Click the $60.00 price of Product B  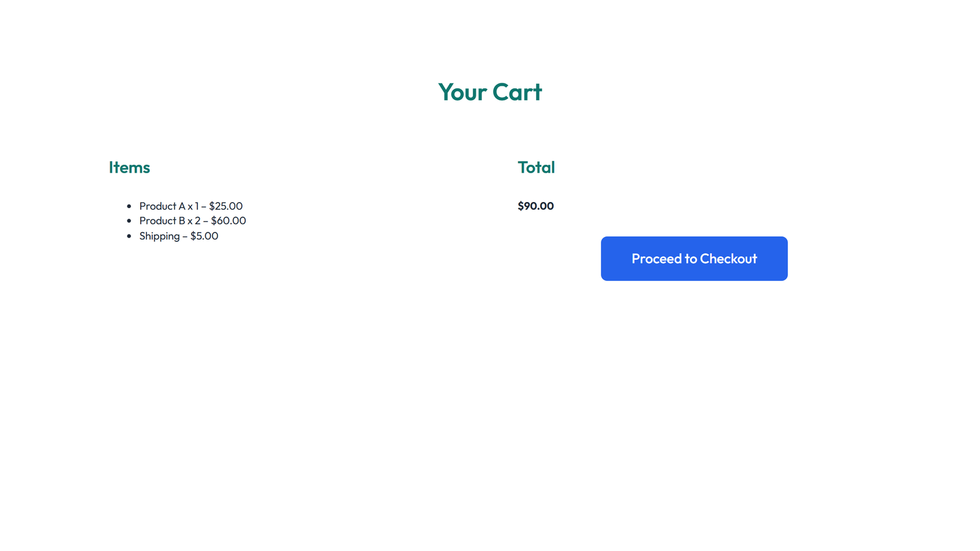(229, 221)
